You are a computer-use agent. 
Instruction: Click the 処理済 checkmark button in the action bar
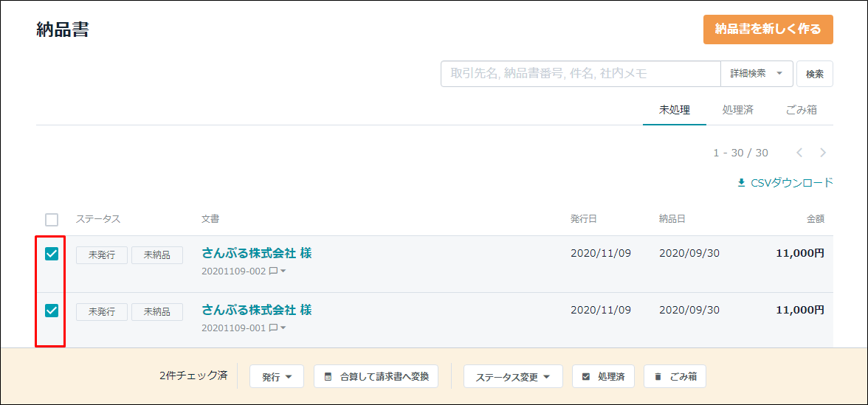[x=603, y=377]
